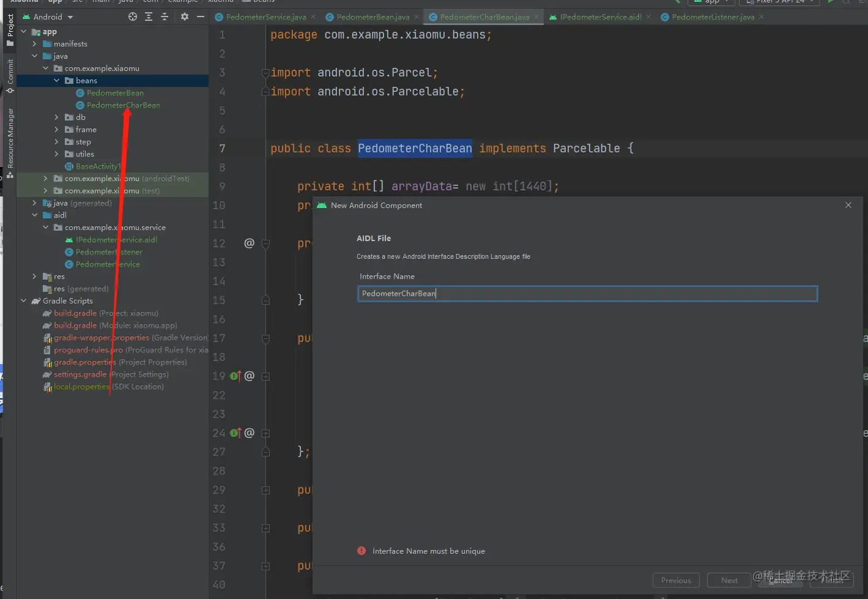Viewport: 868px width, 599px height.
Task: Click the @ annotation marker on line 19
Action: point(249,376)
